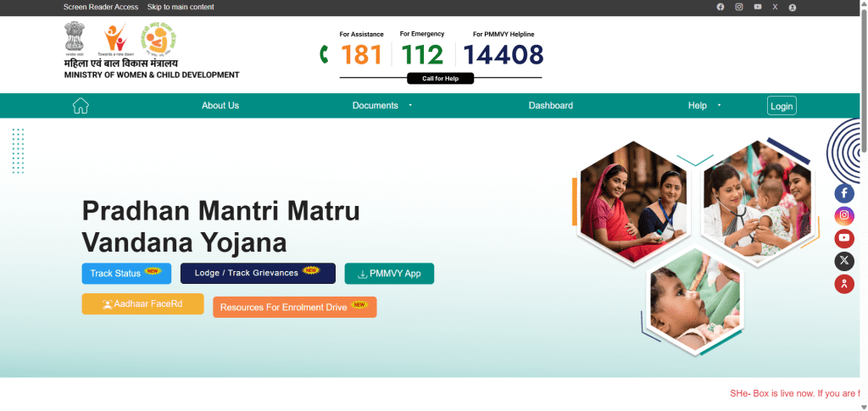Click the black X circle on right sidebar
Viewport: 868px width, 411px height.
(844, 261)
